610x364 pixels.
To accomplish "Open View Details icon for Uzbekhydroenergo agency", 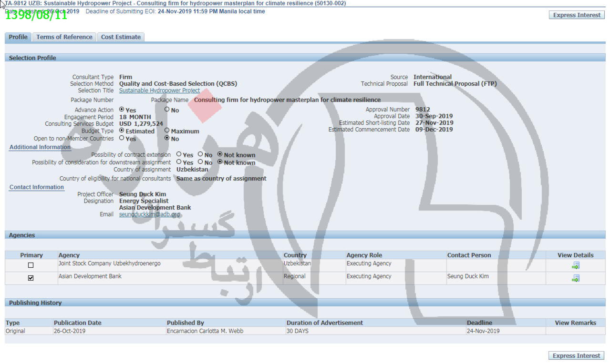I will tap(575, 265).
